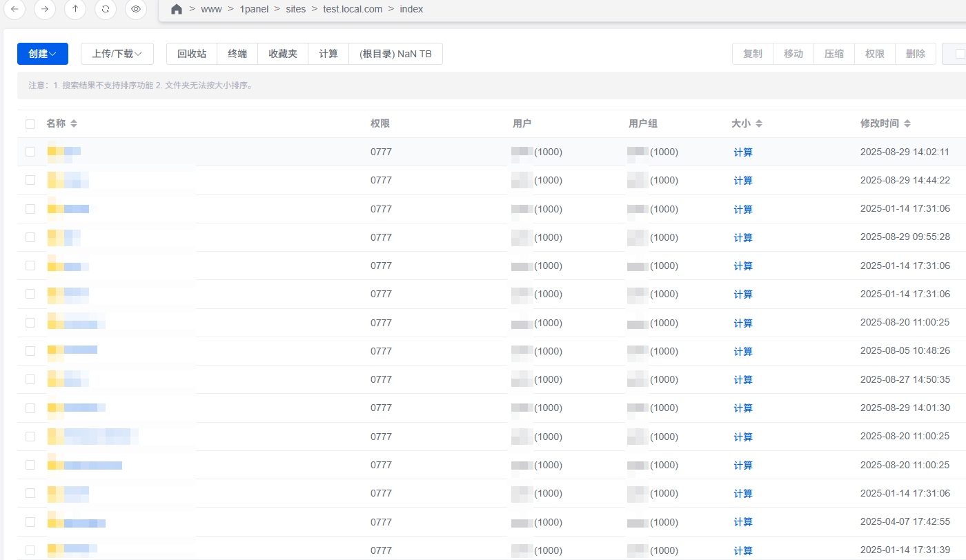Calculate size for row dated 2025-08-27 14:50:35
Viewport: 966px width, 560px height.
(x=743, y=380)
